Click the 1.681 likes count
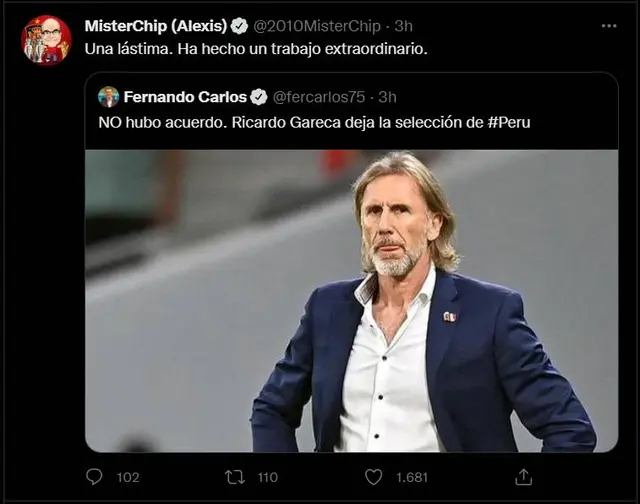Viewport: 640px width, 504px height. coord(410,477)
